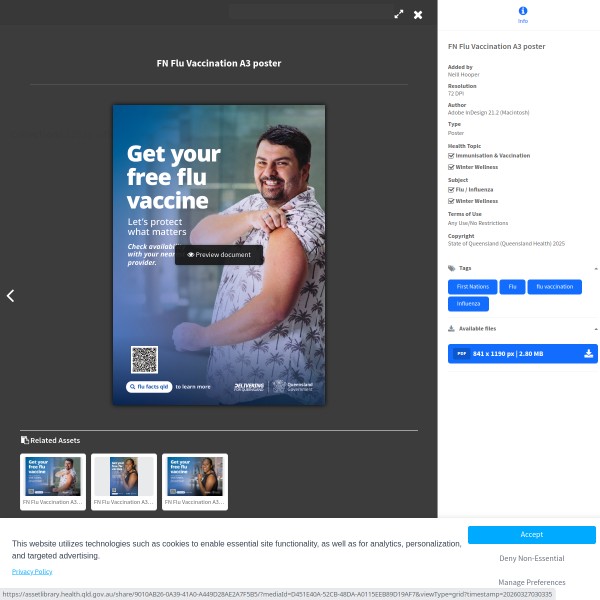Accept cookies with the Accept button
This screenshot has width=600, height=600.
click(x=531, y=534)
